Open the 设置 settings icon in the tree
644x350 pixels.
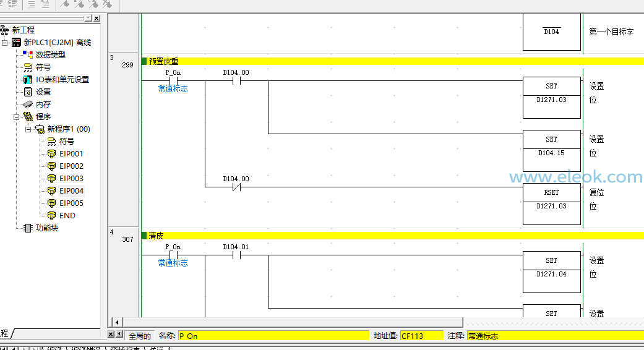pyautogui.click(x=28, y=92)
